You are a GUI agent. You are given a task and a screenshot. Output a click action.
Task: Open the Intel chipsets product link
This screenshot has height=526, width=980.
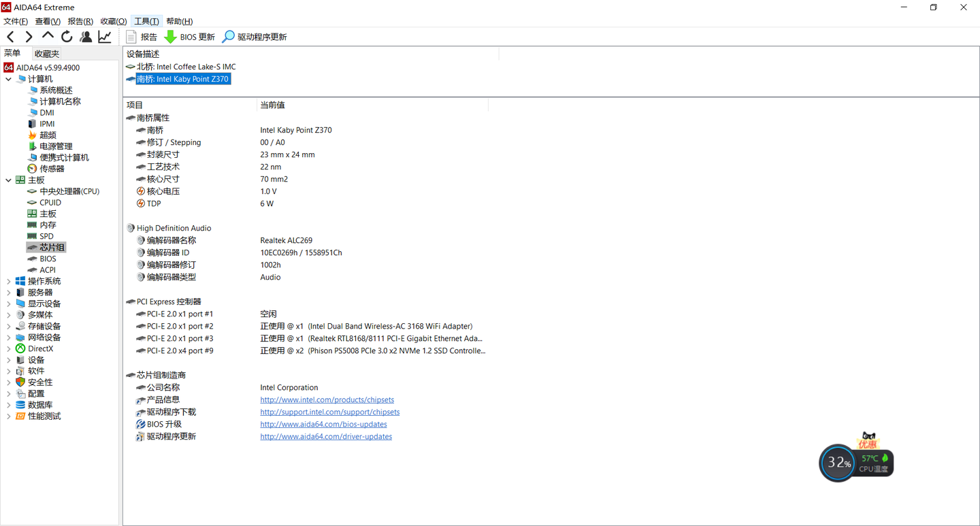[327, 399]
